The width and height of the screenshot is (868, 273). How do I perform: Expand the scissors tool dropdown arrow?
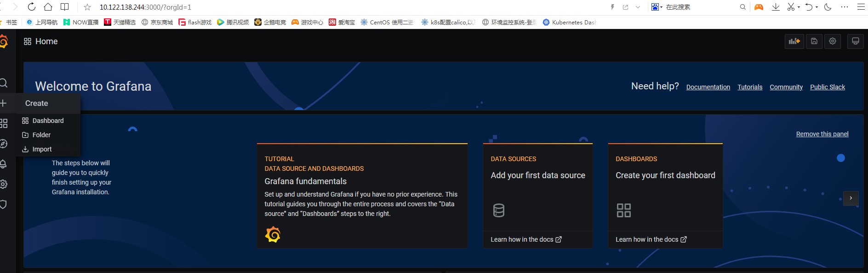pos(799,7)
